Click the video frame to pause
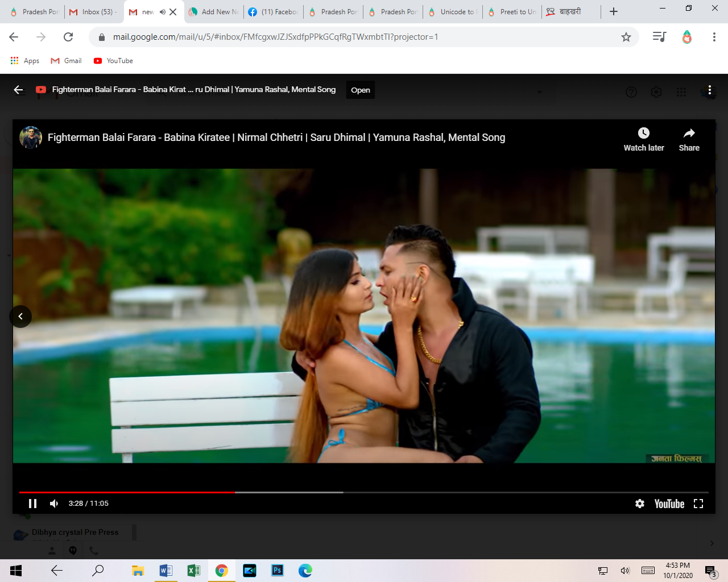The width and height of the screenshot is (728, 582). (x=364, y=315)
